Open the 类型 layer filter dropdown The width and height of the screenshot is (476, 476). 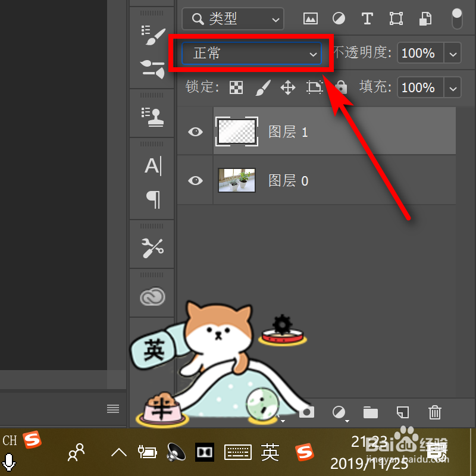233,19
